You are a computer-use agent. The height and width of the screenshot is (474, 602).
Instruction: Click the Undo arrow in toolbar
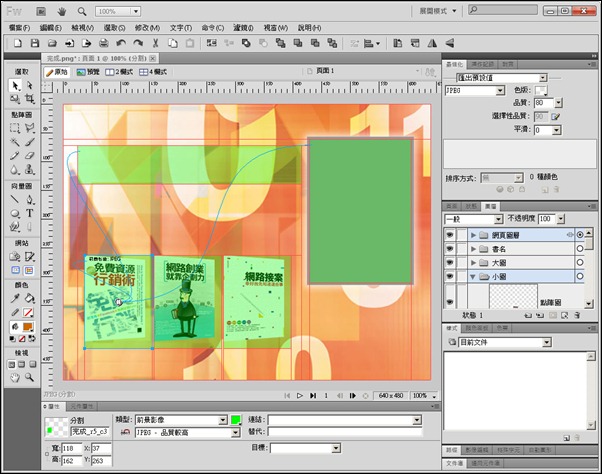[121, 43]
